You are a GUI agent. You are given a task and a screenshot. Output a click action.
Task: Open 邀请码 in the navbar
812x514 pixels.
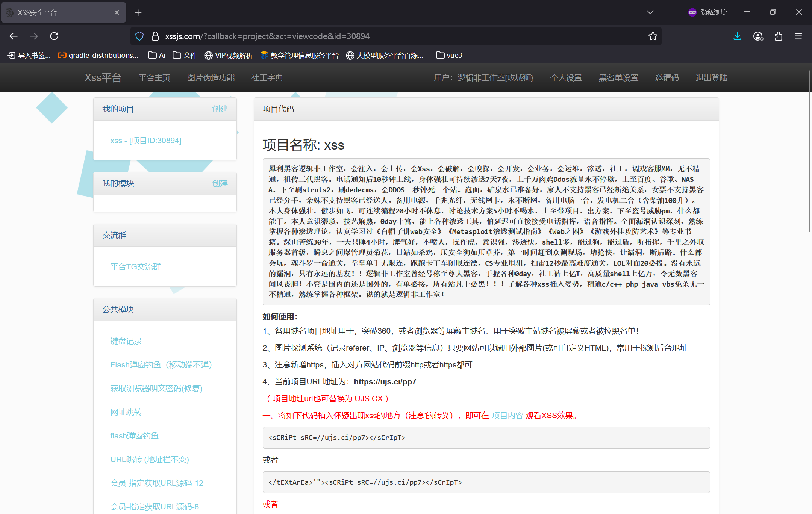[667, 77]
